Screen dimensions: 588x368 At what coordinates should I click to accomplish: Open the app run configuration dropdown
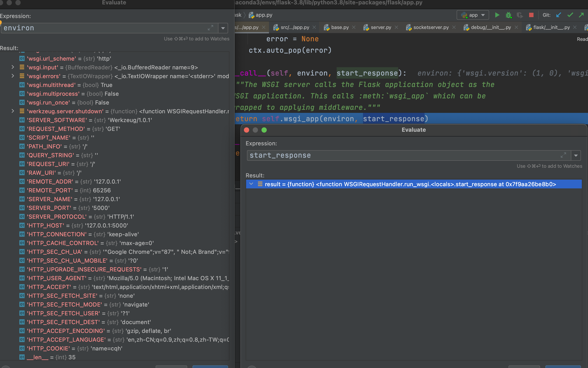[473, 15]
